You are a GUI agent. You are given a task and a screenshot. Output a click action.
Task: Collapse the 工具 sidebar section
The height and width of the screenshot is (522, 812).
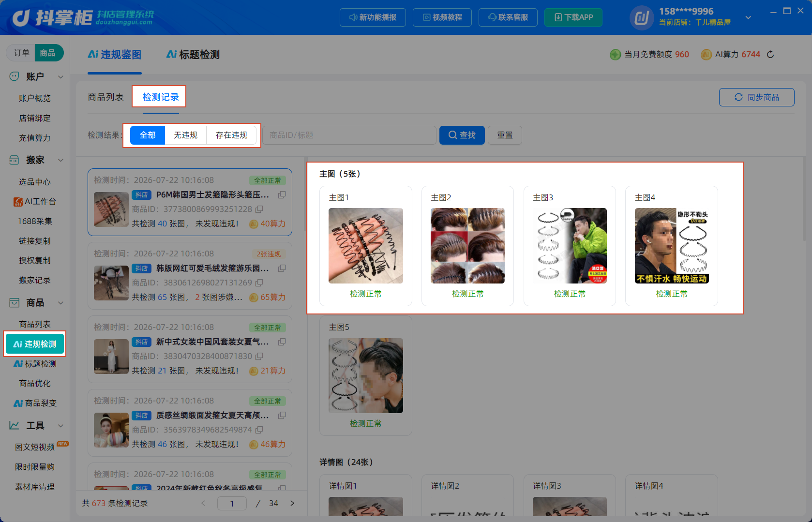[x=61, y=426]
